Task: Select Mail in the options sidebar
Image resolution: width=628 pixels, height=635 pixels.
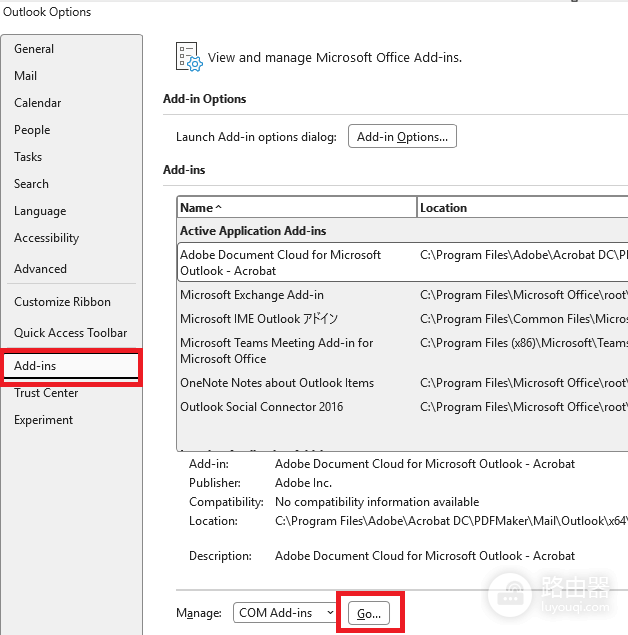Action: [x=26, y=76]
